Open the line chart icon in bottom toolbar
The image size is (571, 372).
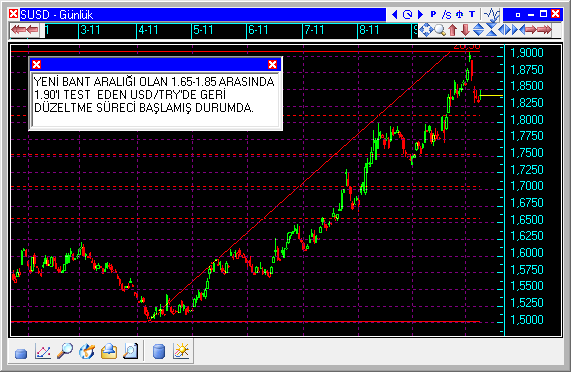click(43, 351)
